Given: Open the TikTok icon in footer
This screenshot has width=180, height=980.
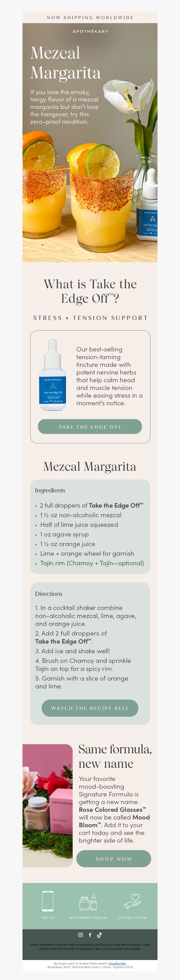Looking at the screenshot, I should 99,935.
